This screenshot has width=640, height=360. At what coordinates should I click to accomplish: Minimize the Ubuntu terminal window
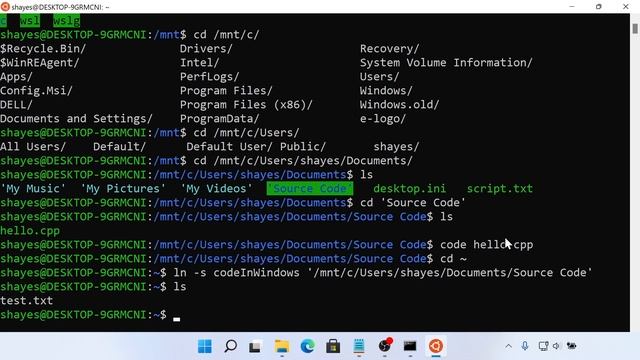click(x=571, y=7)
